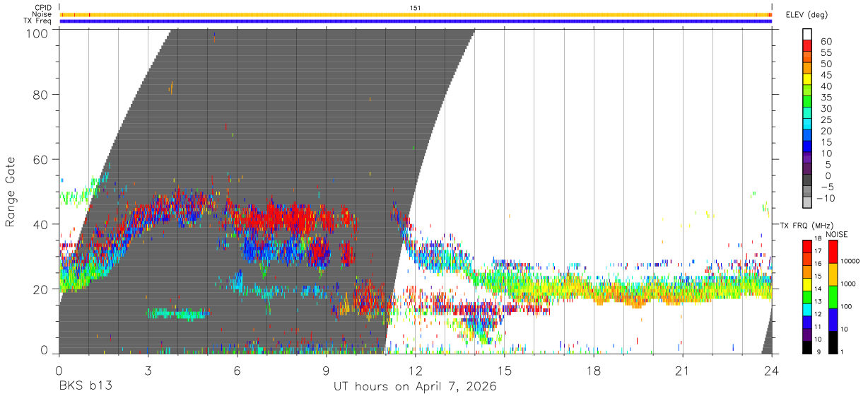The width and height of the screenshot is (868, 401).
Task: Click the 1000 label on noise legend
Action: pyautogui.click(x=849, y=284)
